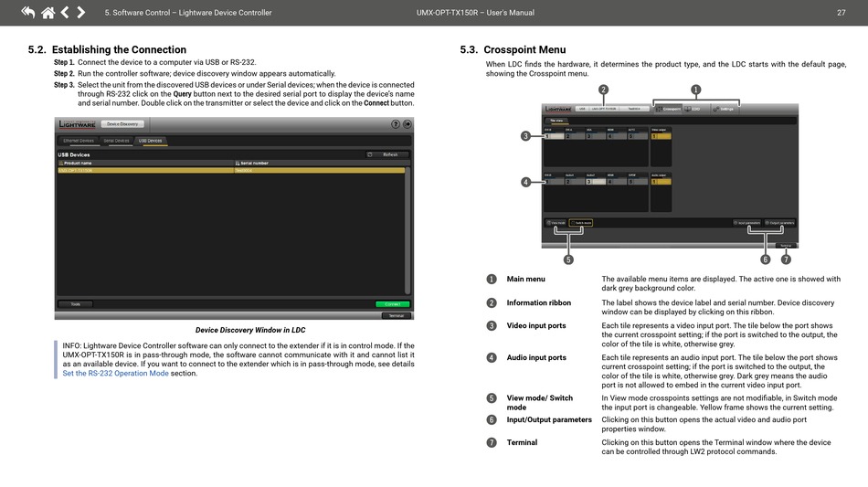The height and width of the screenshot is (487, 868).
Task: Click the Device Discovery Window in LDC caption
Action: pos(250,330)
